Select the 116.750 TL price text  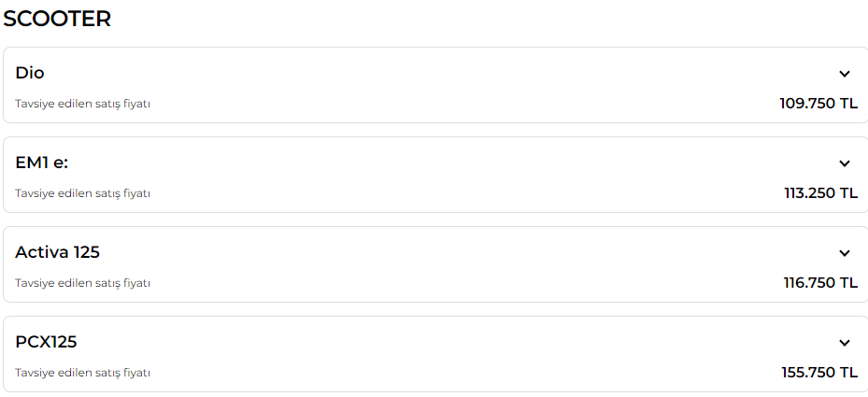[x=821, y=283]
